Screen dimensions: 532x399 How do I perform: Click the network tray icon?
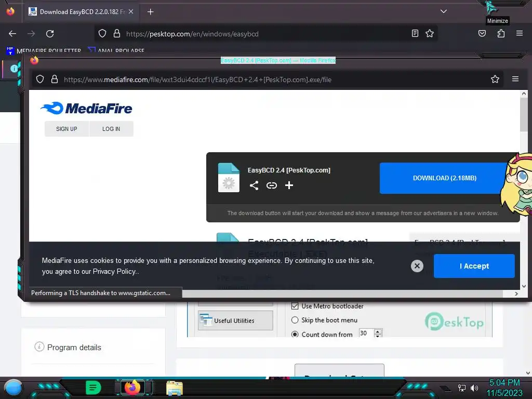[461, 388]
